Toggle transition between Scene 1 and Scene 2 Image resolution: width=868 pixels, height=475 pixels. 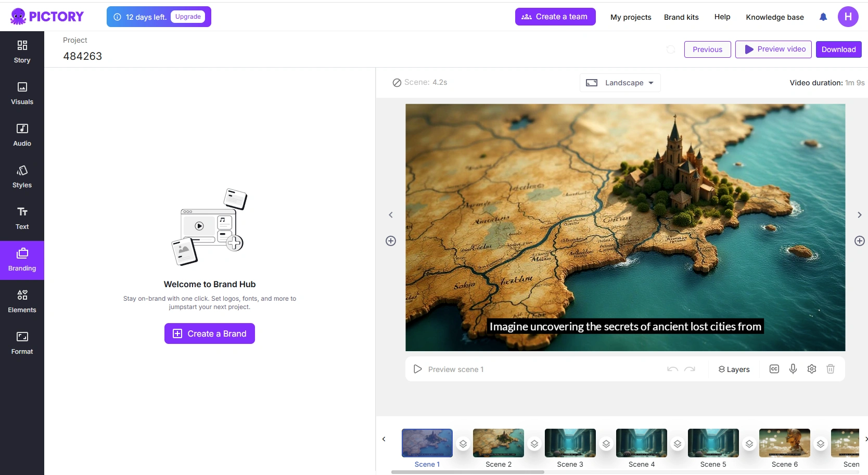(463, 444)
